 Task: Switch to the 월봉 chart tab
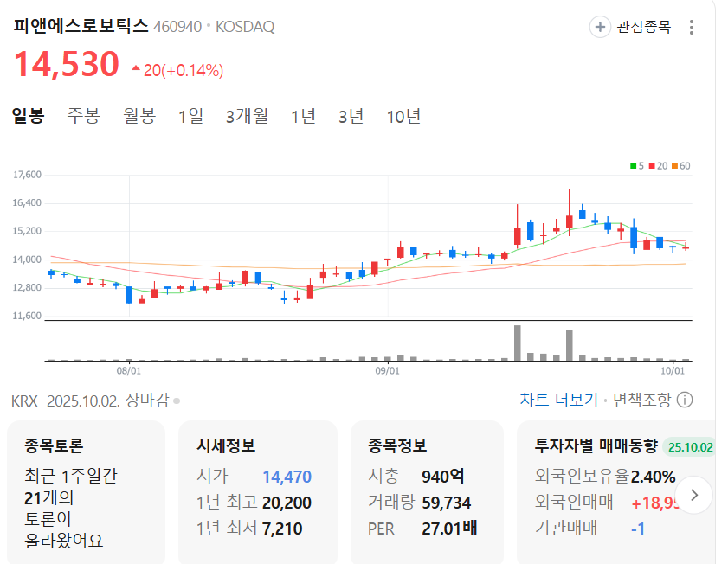coord(139,116)
